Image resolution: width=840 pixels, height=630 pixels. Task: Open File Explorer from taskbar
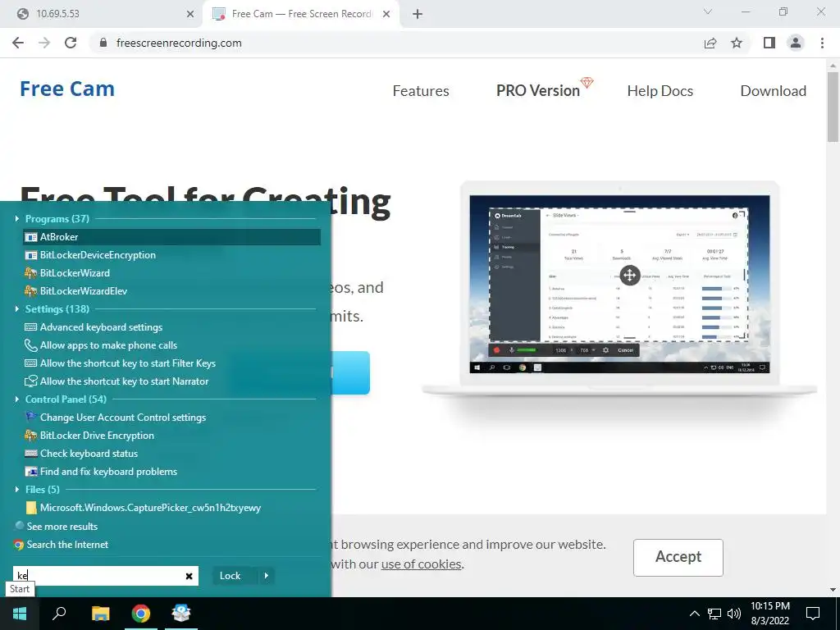100,614
